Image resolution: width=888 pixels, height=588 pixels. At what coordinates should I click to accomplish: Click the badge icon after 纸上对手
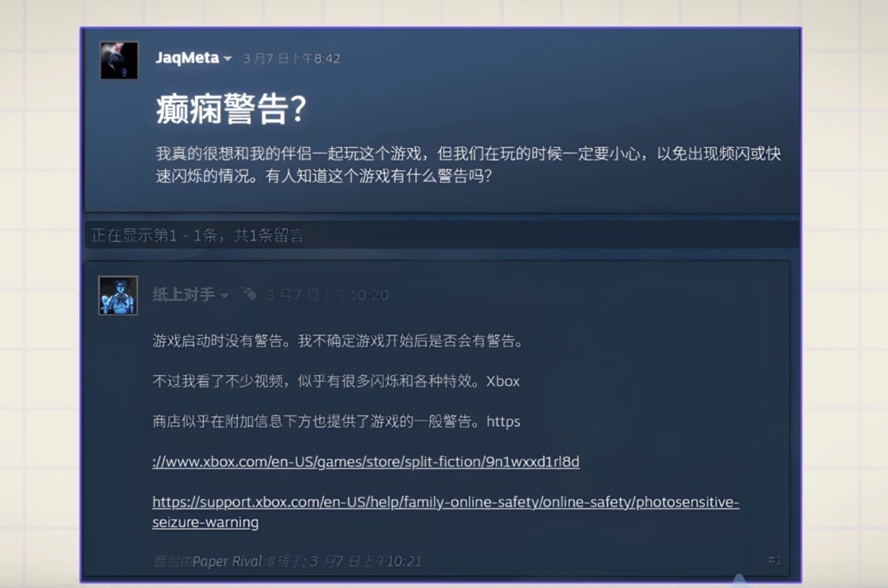point(248,294)
